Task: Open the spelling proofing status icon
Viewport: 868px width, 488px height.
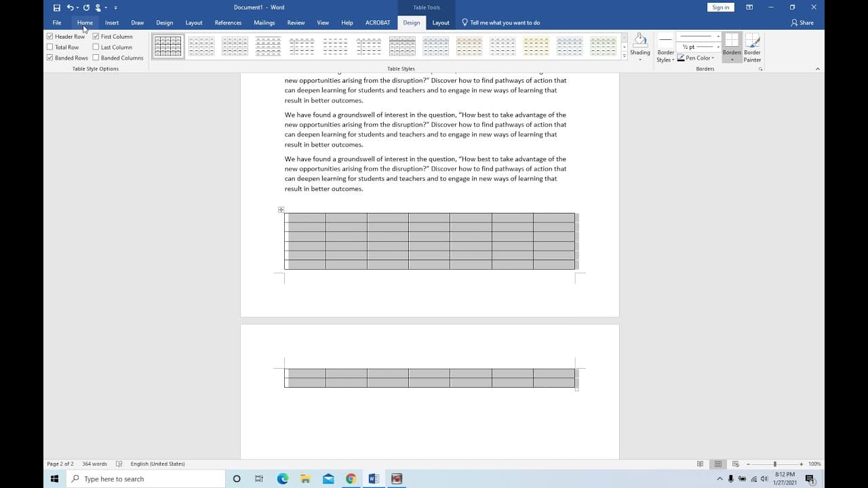Action: coord(119,464)
